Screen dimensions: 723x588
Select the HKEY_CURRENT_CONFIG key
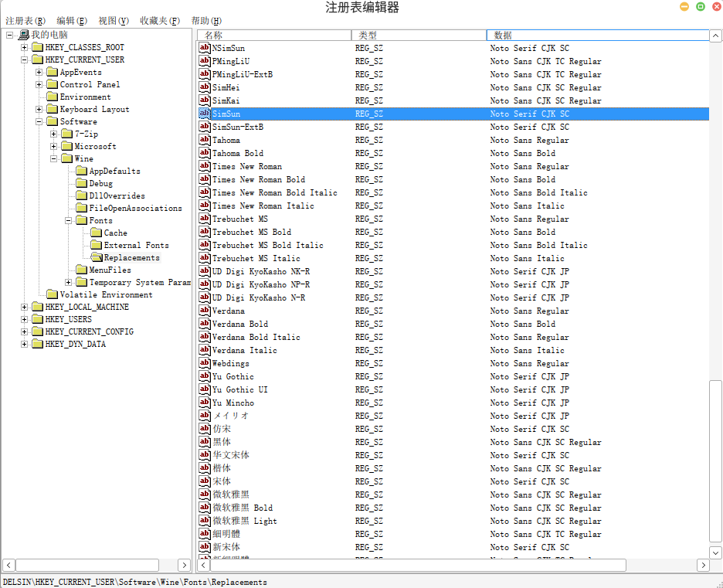tap(90, 331)
